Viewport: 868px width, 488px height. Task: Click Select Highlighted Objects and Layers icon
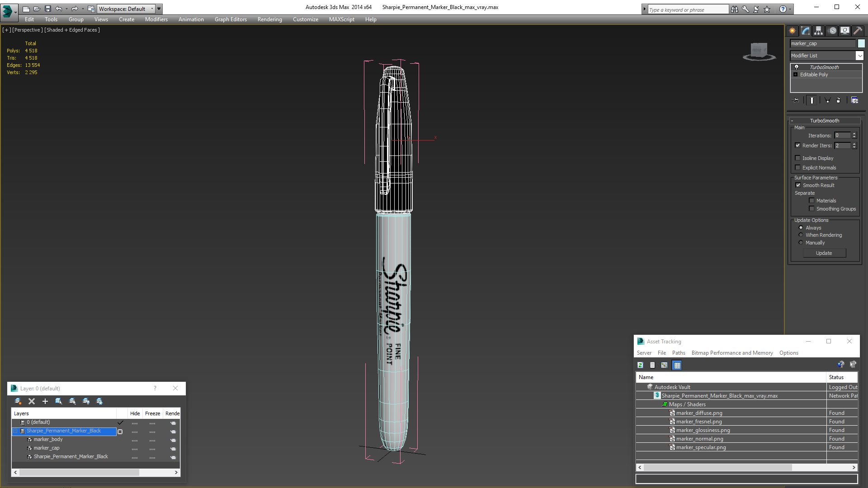(59, 401)
